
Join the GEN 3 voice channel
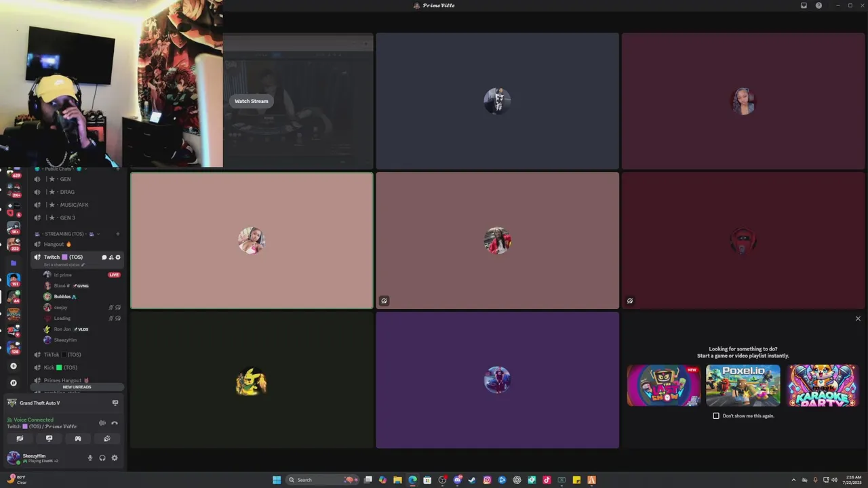[78, 218]
